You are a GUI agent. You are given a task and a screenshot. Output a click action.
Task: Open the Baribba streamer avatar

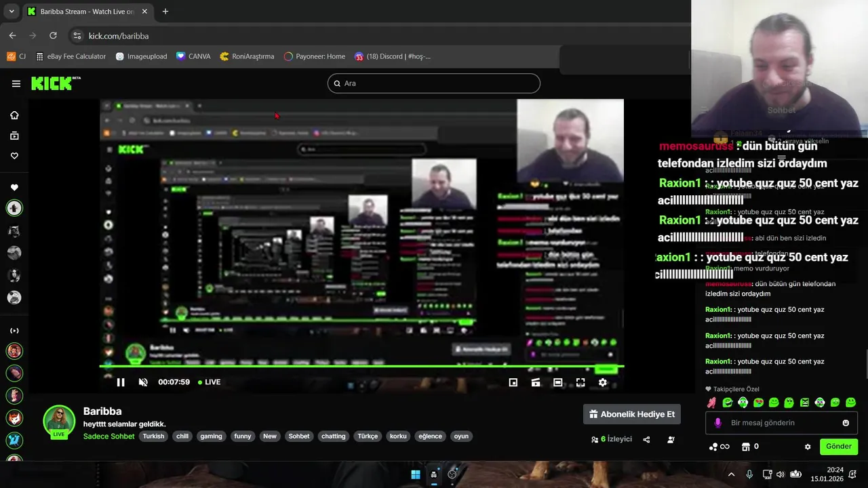pos(59,421)
